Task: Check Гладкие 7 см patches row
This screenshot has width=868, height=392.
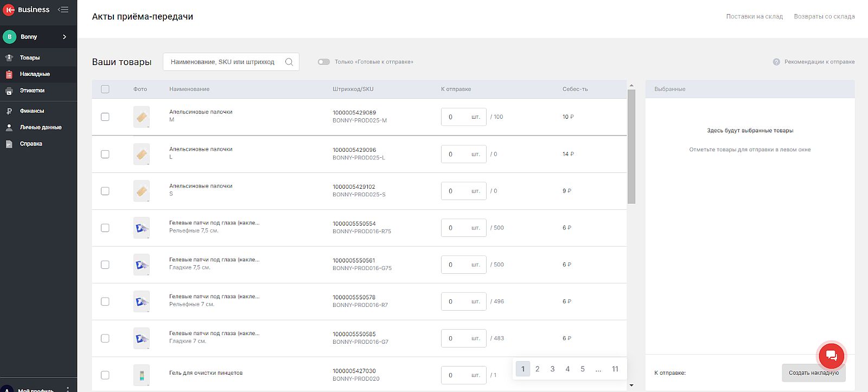Action: coord(105,339)
